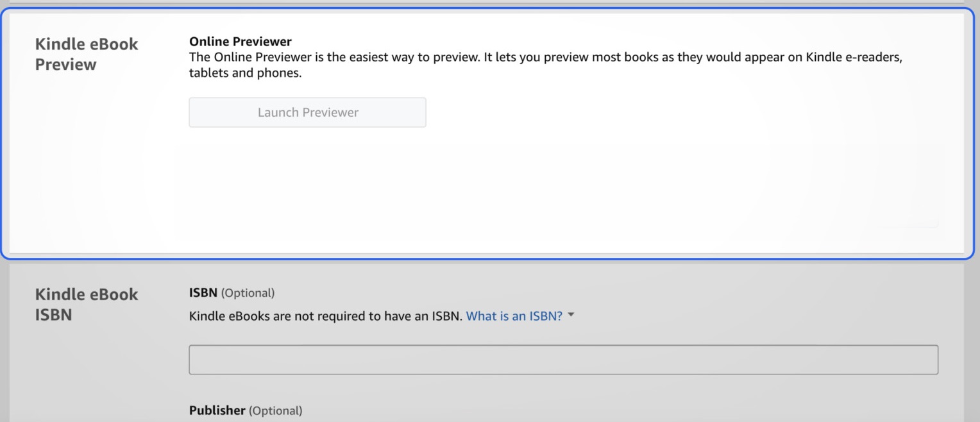Image resolution: width=980 pixels, height=422 pixels.
Task: Click the "Kindle eBook Preview" section heading
Action: coord(86,54)
